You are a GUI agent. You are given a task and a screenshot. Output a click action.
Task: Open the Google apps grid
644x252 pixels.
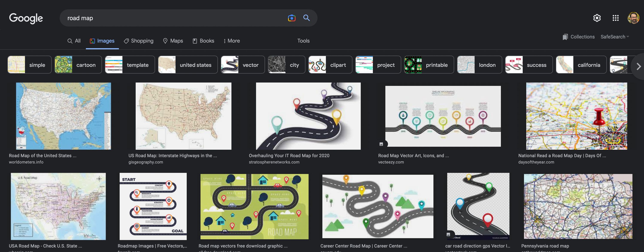(x=615, y=18)
